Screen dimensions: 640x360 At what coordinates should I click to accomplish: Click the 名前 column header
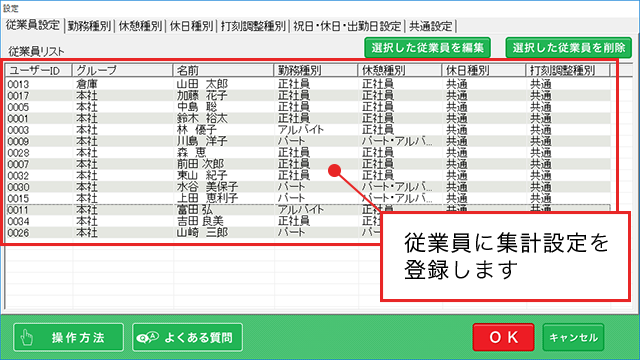click(x=223, y=70)
